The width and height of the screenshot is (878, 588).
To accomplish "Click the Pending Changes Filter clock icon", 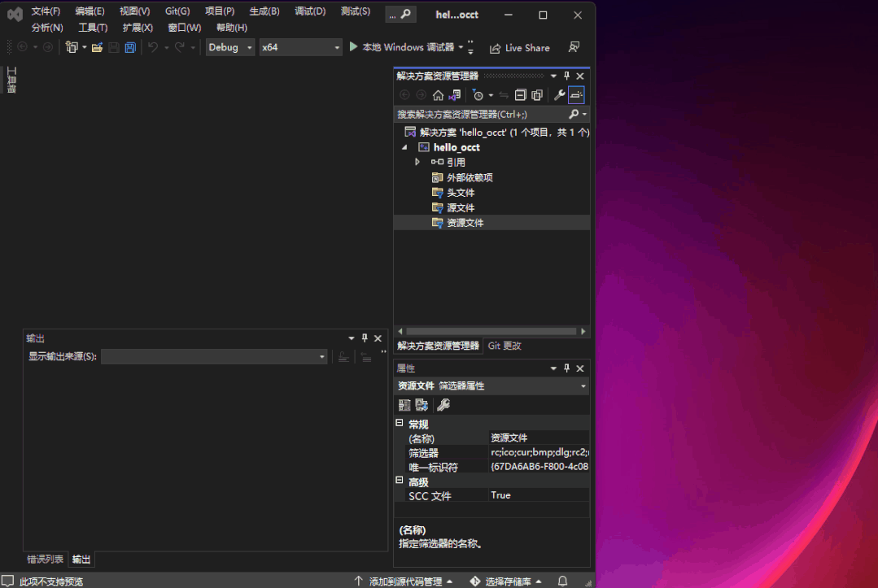I will point(478,94).
